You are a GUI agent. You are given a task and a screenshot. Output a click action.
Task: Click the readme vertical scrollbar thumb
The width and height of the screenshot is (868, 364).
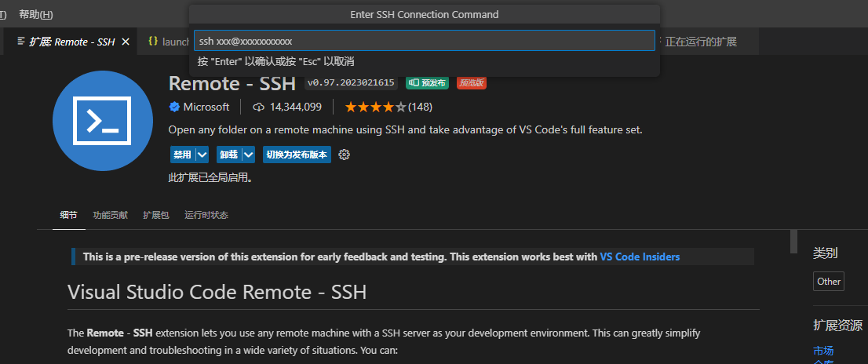click(793, 241)
